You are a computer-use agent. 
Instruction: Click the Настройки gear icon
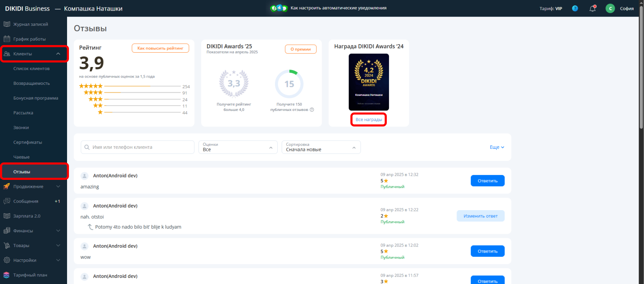tap(7, 260)
